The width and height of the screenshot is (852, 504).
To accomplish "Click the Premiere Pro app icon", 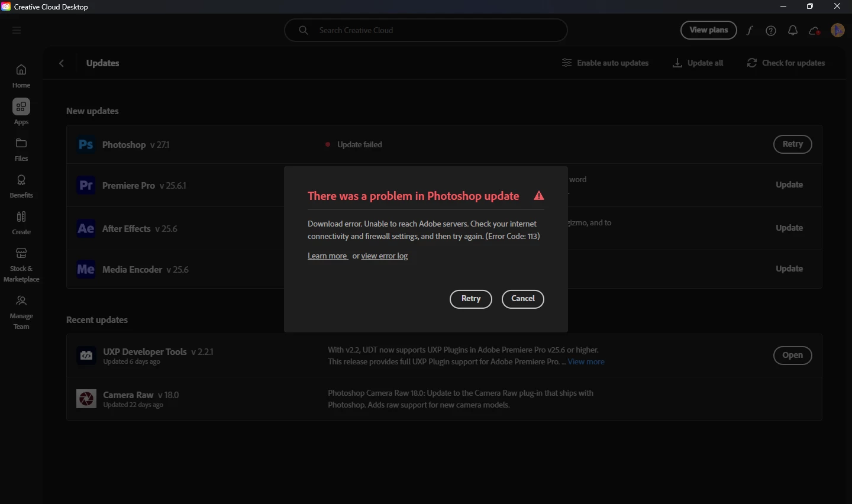I will pyautogui.click(x=86, y=185).
